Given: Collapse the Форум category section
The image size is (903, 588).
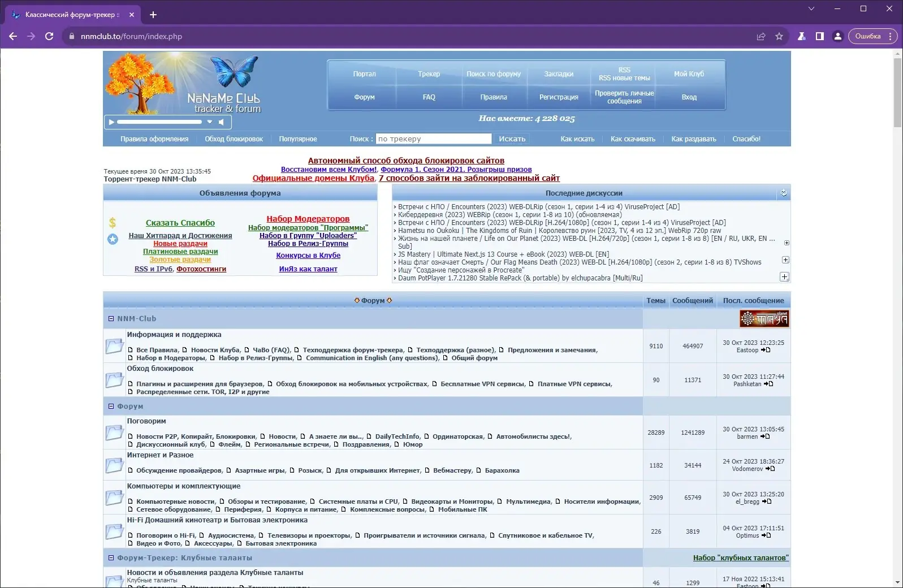Looking at the screenshot, I should click(x=111, y=407).
